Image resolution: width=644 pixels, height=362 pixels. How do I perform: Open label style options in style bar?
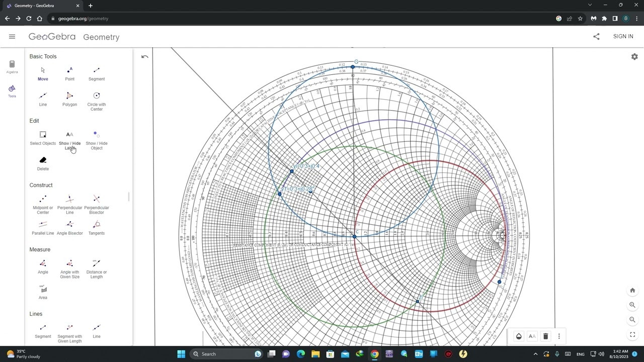(532, 336)
